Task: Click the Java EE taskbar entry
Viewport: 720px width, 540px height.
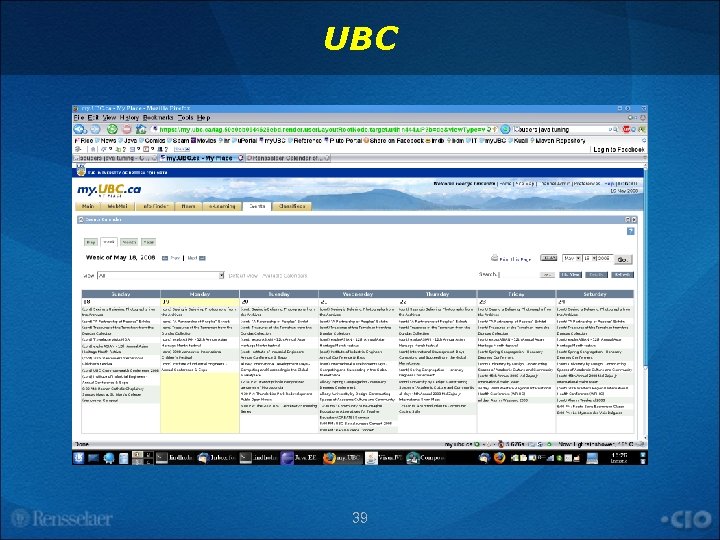Action: 299,458
